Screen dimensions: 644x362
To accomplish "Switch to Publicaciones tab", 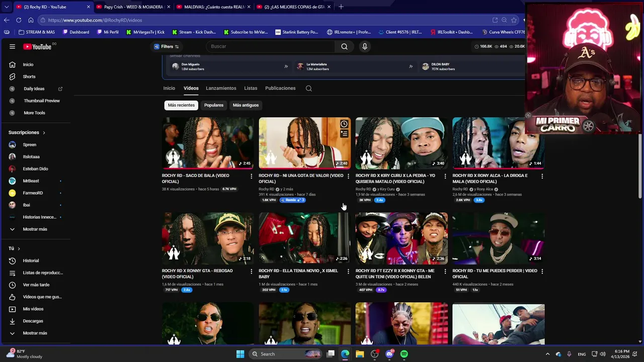I will [280, 88].
